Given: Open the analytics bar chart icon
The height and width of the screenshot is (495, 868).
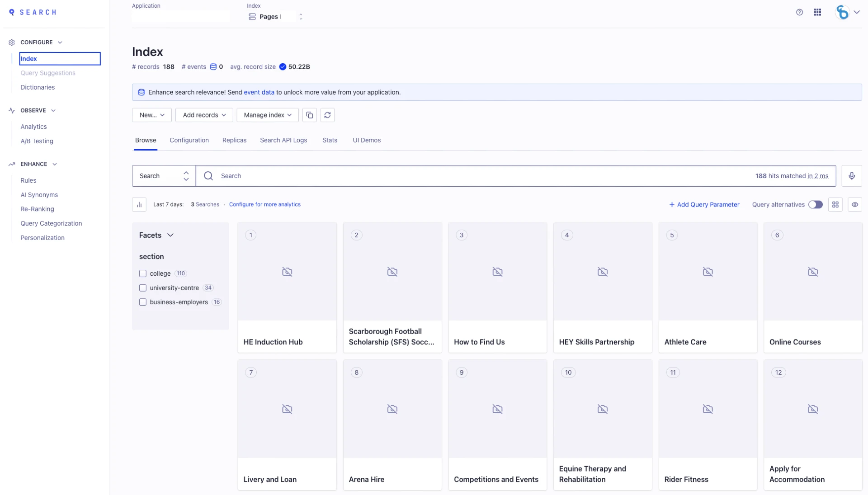Looking at the screenshot, I should (139, 205).
